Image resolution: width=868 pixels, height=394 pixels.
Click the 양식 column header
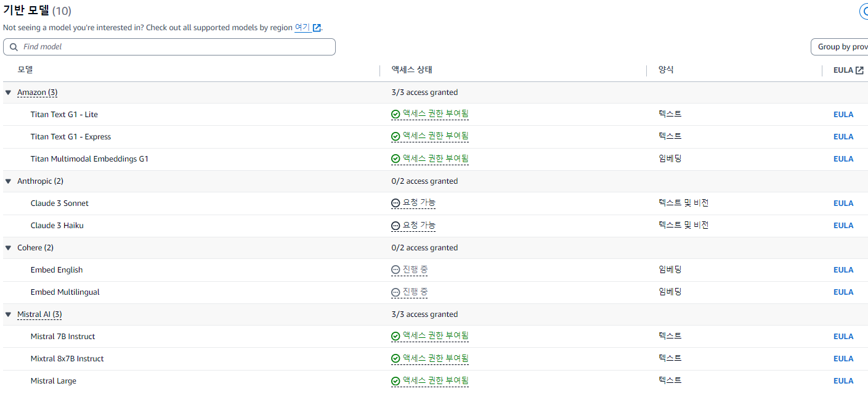pos(666,70)
